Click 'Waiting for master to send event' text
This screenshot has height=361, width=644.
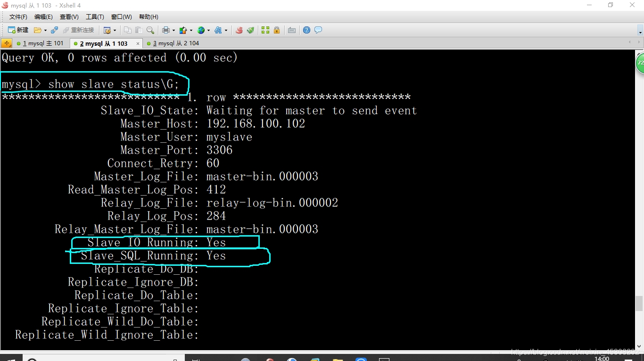[x=312, y=111]
